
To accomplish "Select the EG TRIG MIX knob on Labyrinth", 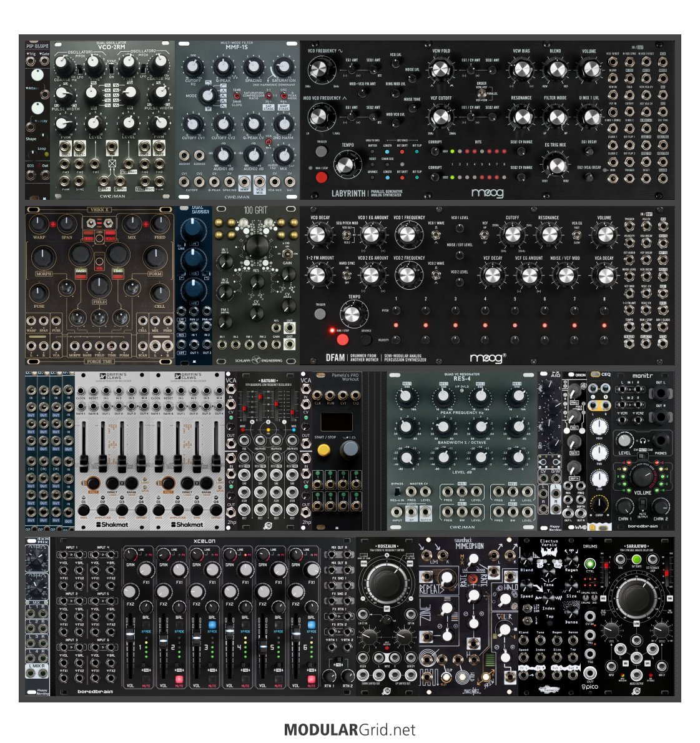I will (x=556, y=164).
